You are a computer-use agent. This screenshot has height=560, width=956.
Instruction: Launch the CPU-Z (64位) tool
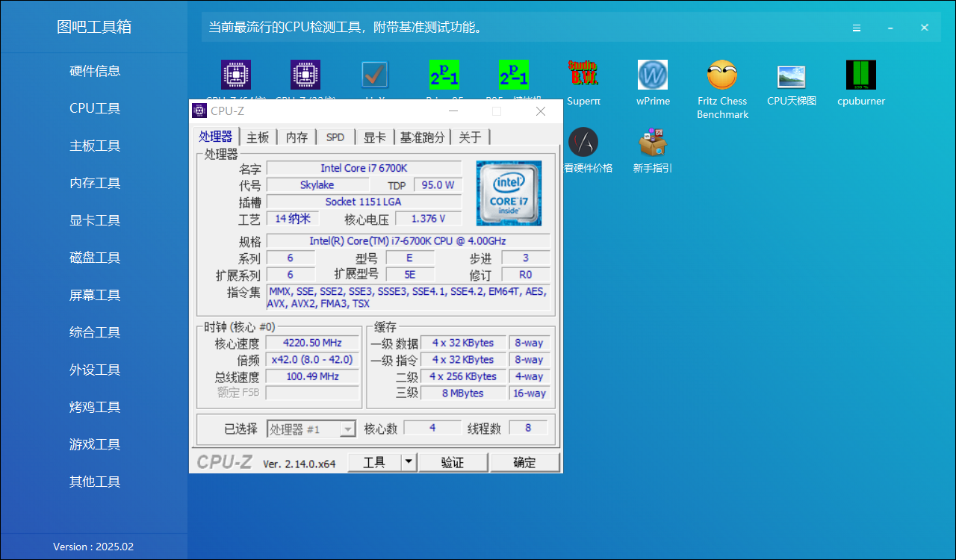tap(236, 75)
